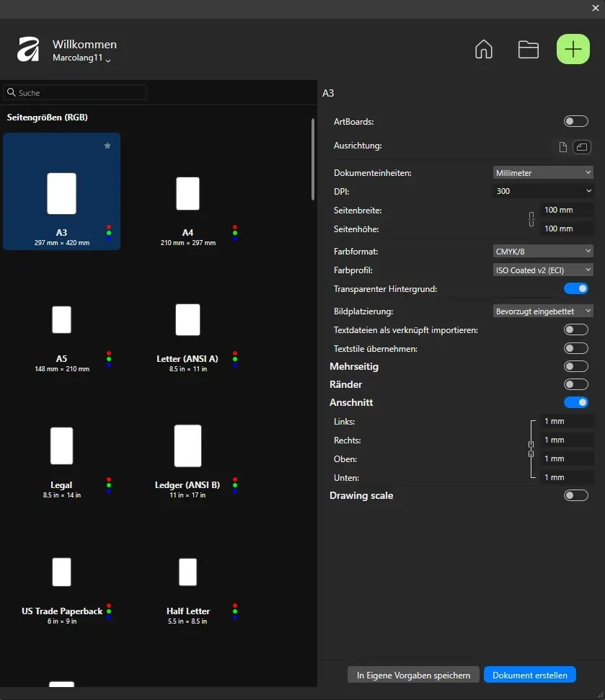The image size is (605, 700).
Task: Click the Affinity logo icon
Action: [28, 49]
